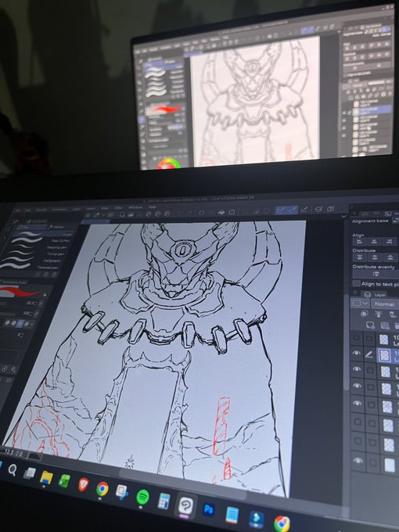The height and width of the screenshot is (532, 399).
Task: Choose the highlighted anti-aliasing option
Action: click(x=21, y=323)
